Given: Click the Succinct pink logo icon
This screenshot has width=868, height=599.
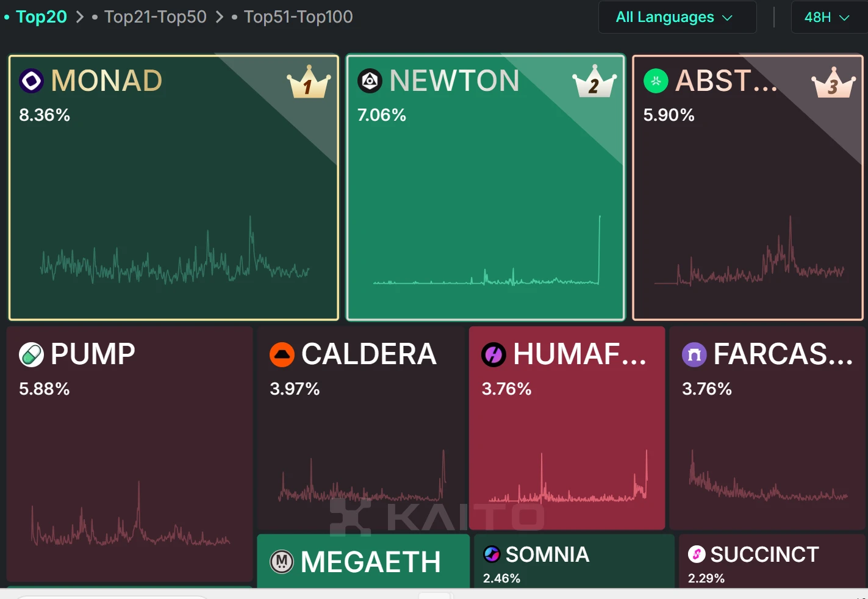Looking at the screenshot, I should (697, 554).
